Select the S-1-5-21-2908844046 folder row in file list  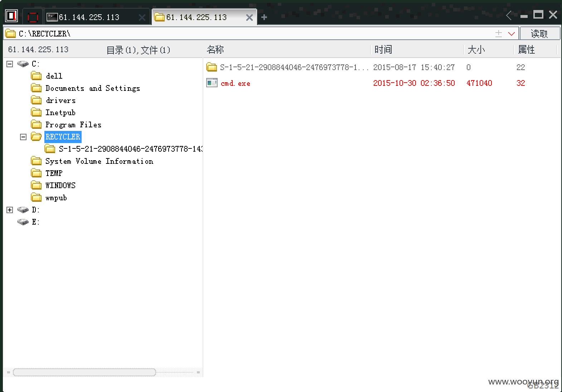(x=382, y=67)
